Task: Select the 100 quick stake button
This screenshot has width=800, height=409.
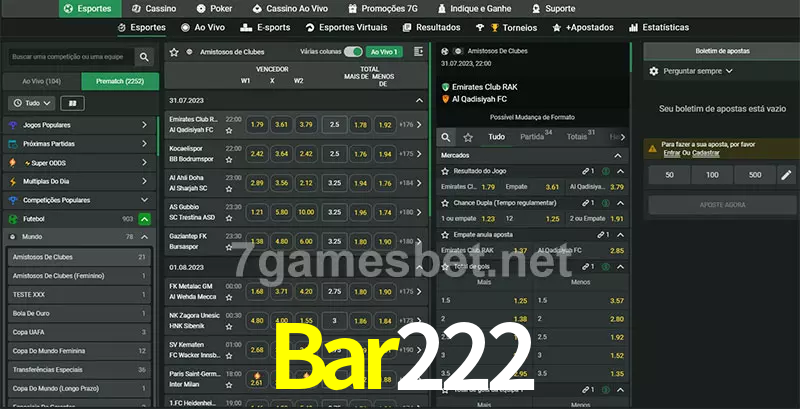Action: tap(711, 175)
